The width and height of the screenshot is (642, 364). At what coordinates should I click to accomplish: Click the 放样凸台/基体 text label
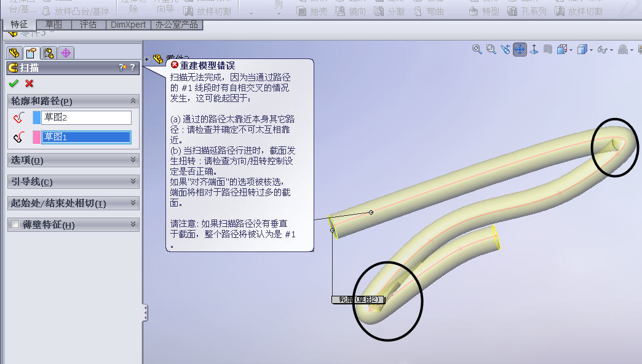82,11
